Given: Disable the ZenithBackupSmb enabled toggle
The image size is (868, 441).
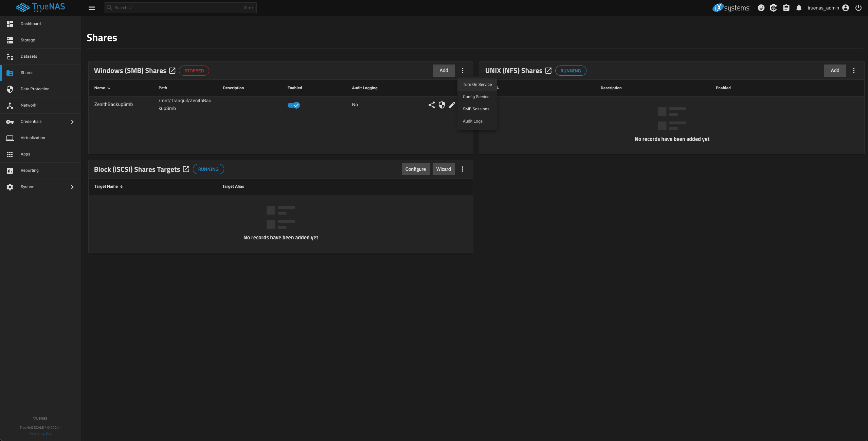Looking at the screenshot, I should pos(293,105).
